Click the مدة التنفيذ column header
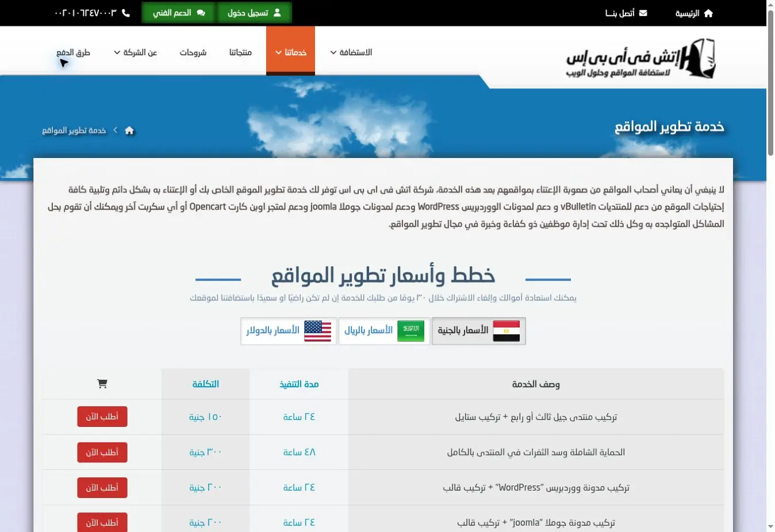 [x=299, y=384]
